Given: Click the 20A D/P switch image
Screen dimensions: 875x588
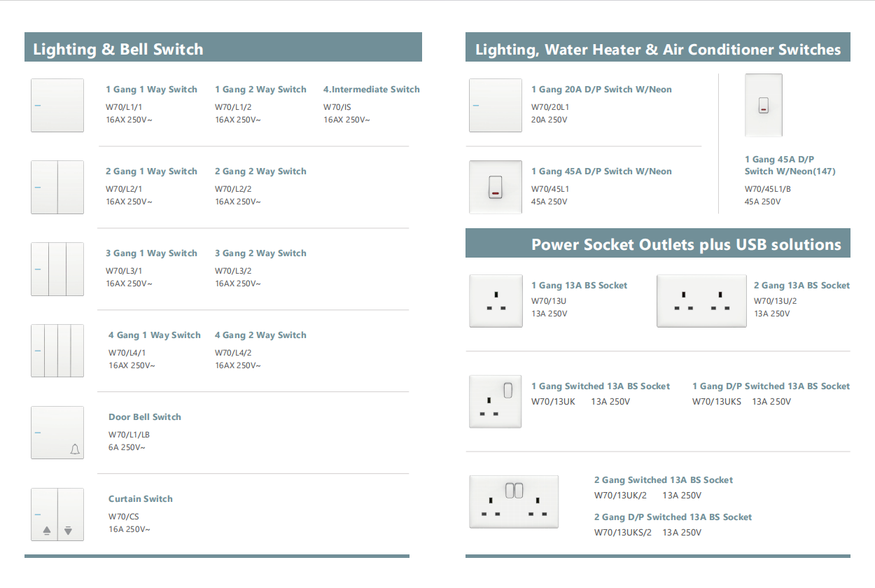Looking at the screenshot, I should point(496,105).
